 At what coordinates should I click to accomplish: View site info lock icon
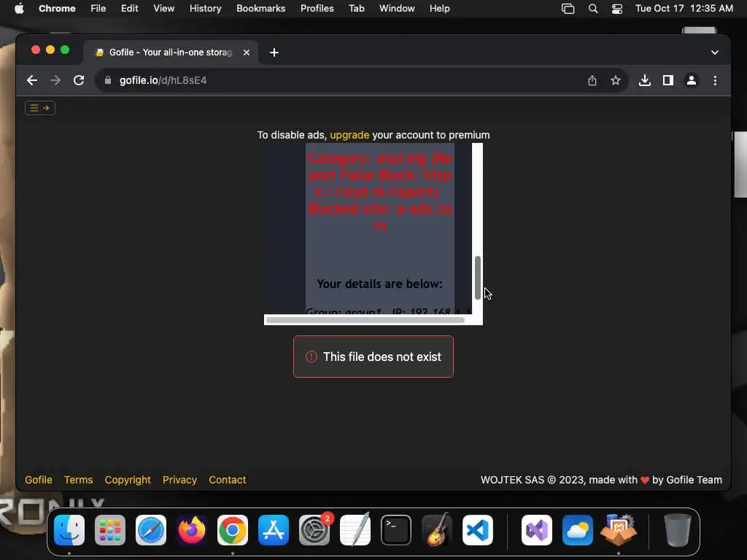click(108, 80)
